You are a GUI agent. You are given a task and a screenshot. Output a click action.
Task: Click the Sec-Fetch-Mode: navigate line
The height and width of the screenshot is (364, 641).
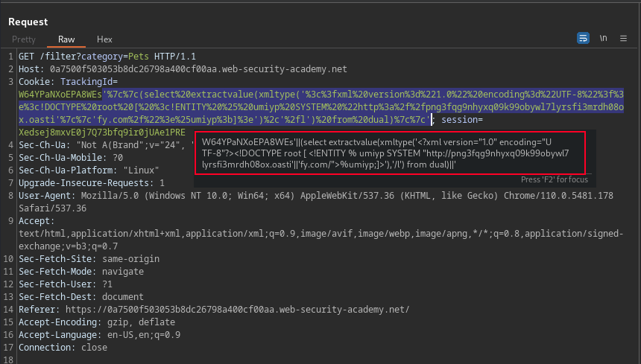(x=81, y=272)
